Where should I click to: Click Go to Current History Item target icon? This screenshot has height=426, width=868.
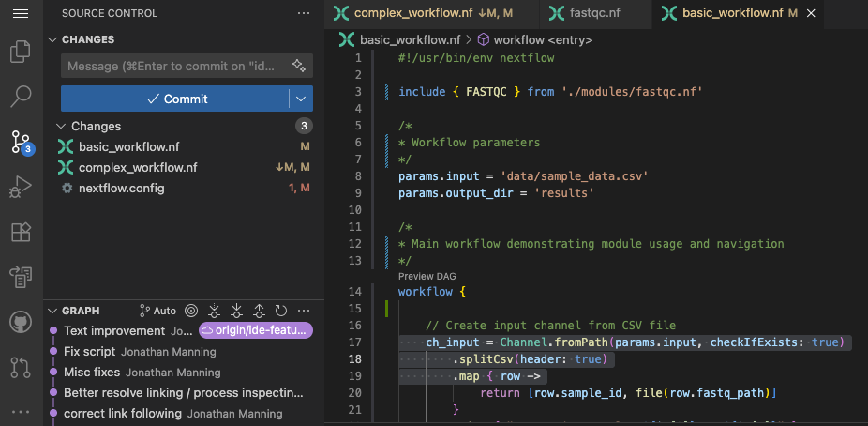click(x=191, y=311)
